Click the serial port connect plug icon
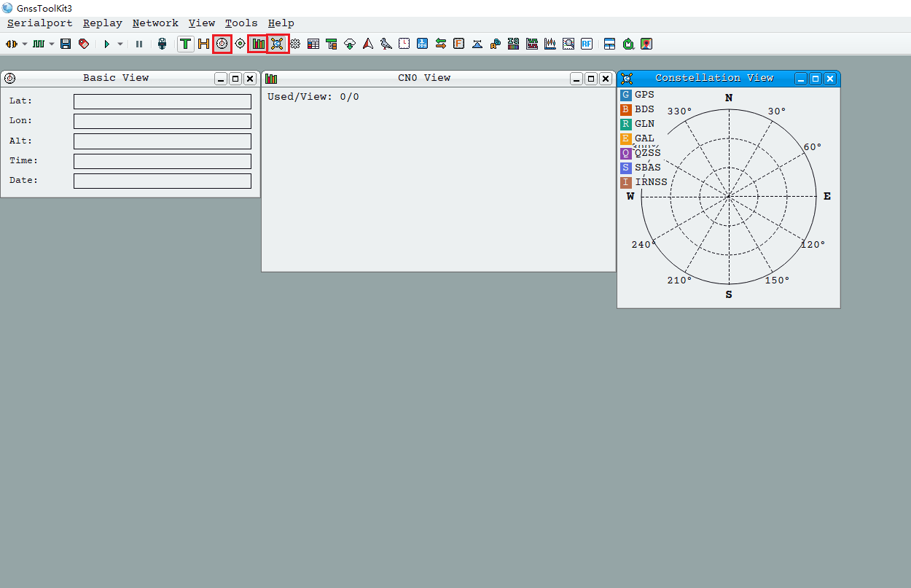This screenshot has height=588, width=911. coord(12,44)
